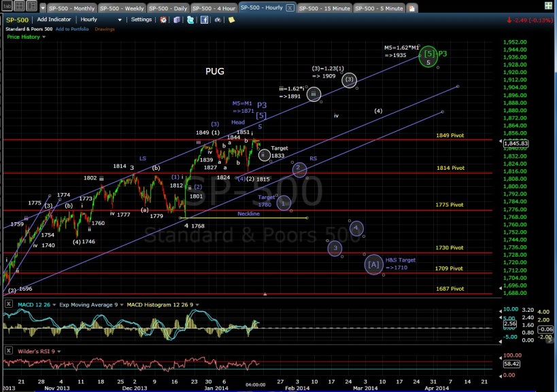Click the 'Head' annotation label

click(238, 122)
